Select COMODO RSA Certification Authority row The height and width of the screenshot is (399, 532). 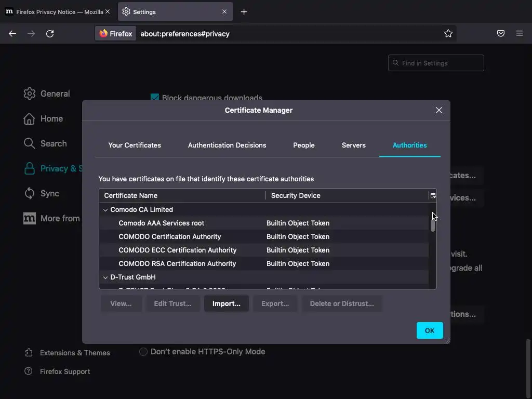[x=264, y=263]
